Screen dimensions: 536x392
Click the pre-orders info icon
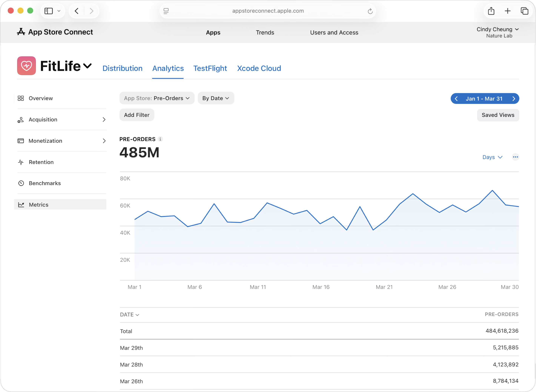tap(160, 139)
